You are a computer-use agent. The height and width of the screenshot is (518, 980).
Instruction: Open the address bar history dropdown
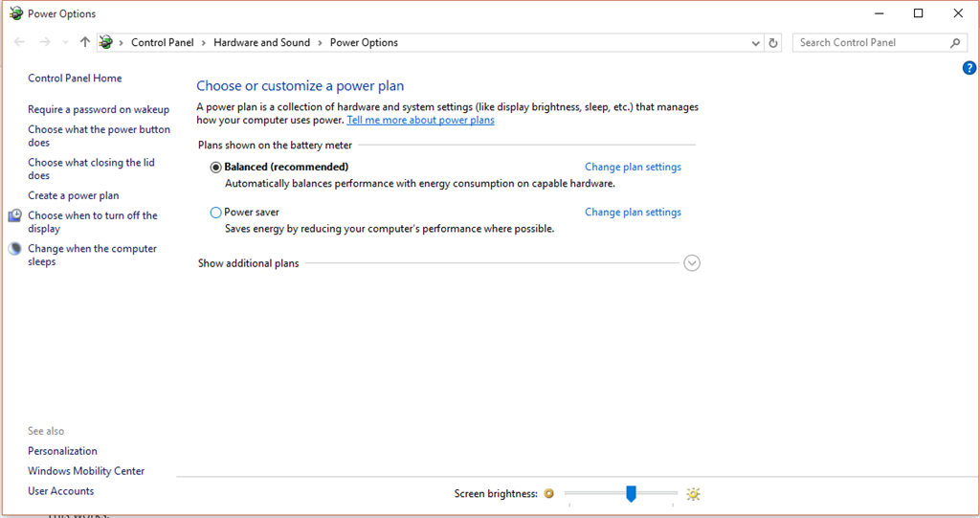756,43
